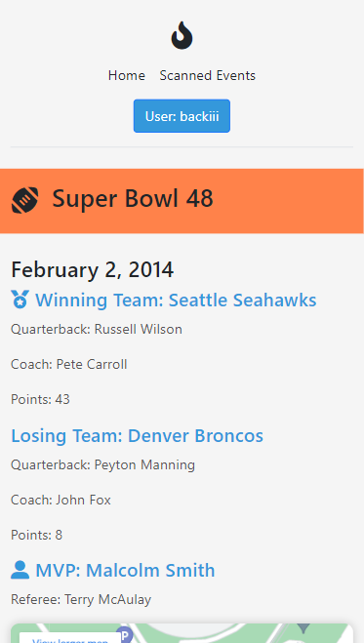Click the Quarterback: Peyton Manning line
The image size is (364, 643).
click(x=102, y=465)
